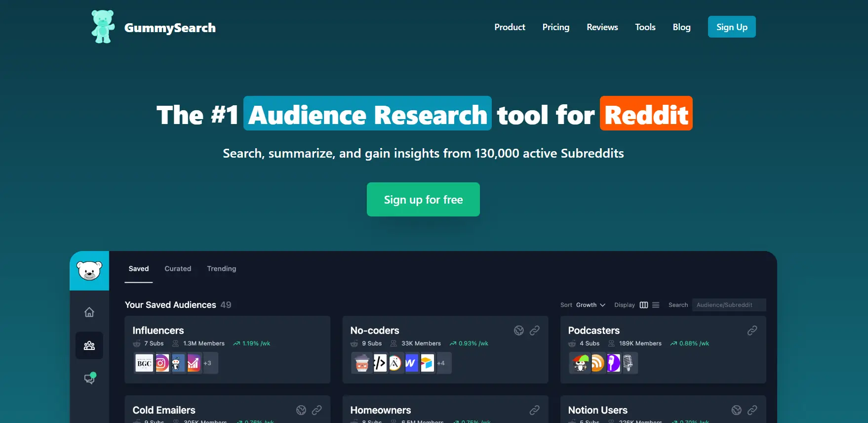Click the link icon on No-coders card
The height and width of the screenshot is (423, 868).
(534, 331)
